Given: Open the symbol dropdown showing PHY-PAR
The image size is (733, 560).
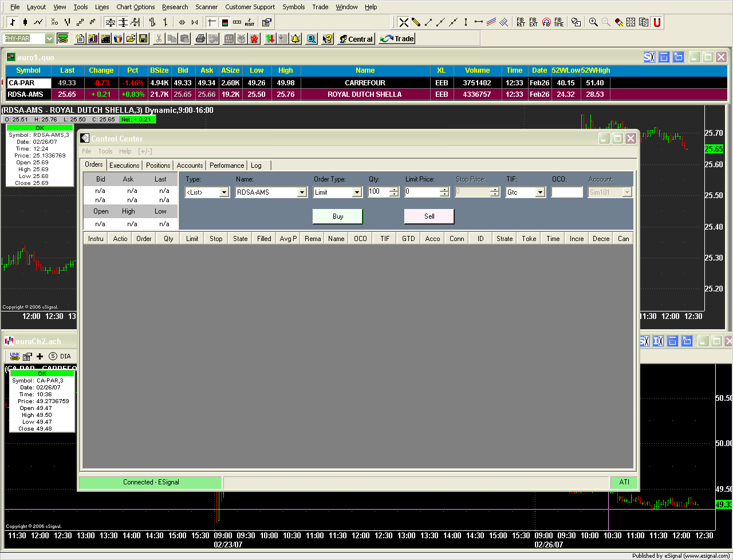Looking at the screenshot, I should [49, 39].
